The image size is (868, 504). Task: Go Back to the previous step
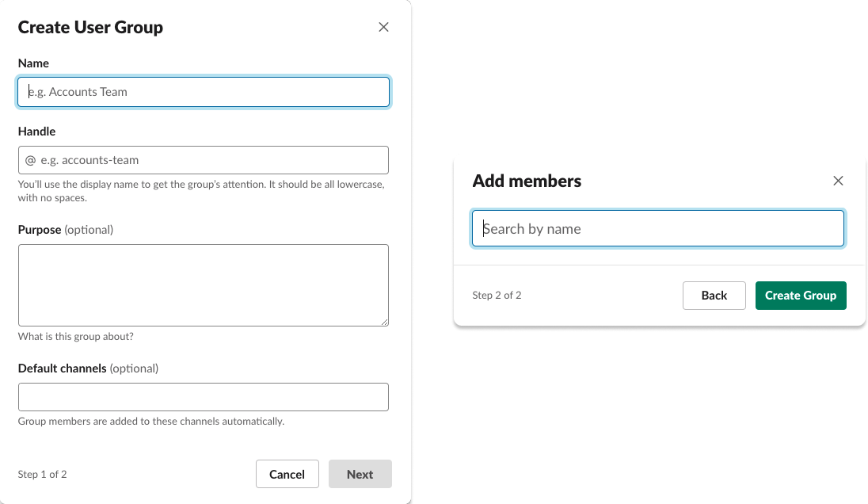714,296
